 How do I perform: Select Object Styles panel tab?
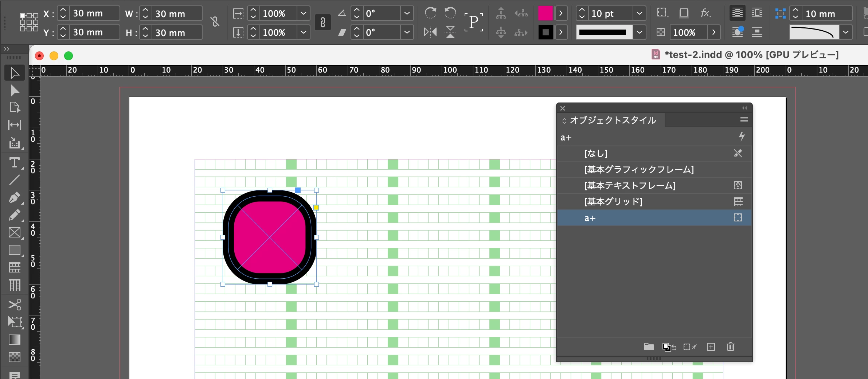pos(611,120)
